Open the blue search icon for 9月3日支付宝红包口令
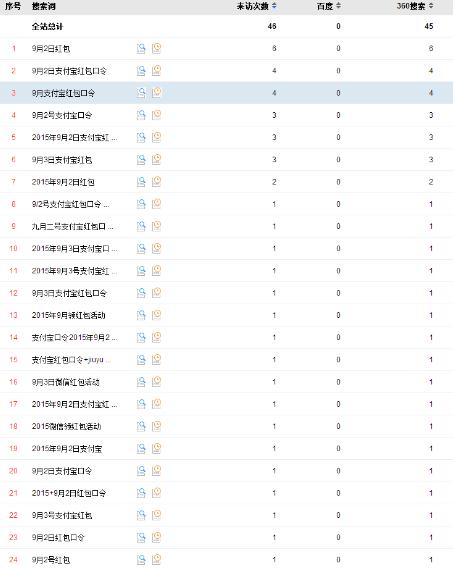Screen dimensions: 453x569 tap(141, 293)
